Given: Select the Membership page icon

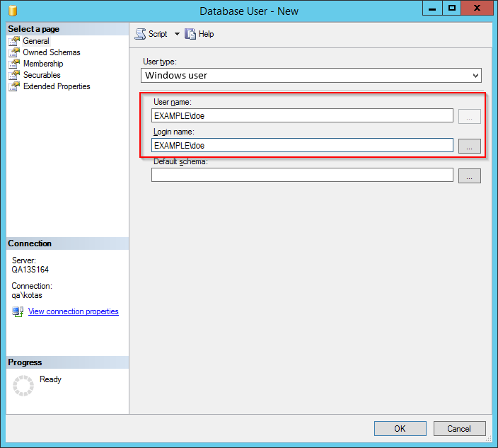Looking at the screenshot, I should [14, 64].
